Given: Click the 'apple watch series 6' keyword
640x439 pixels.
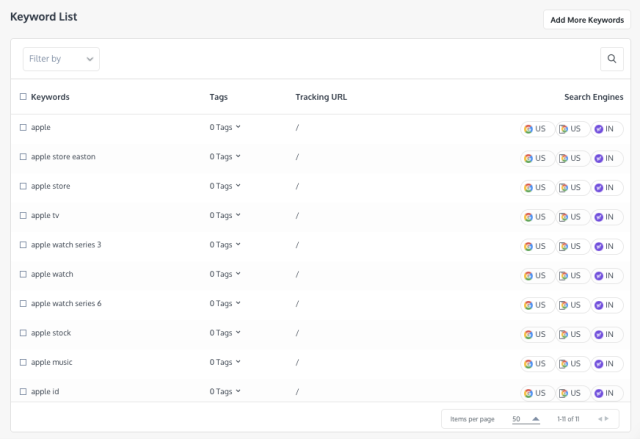Looking at the screenshot, I should coord(66,303).
